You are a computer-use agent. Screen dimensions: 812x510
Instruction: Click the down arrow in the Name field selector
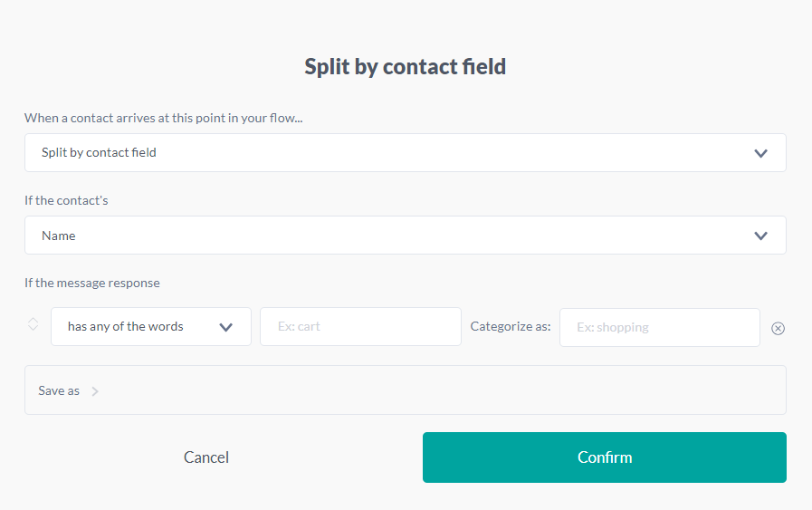pos(760,236)
